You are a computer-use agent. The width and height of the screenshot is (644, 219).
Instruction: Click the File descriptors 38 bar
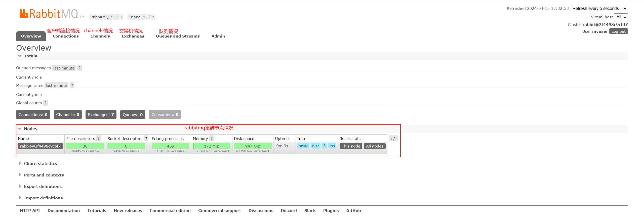(85, 146)
